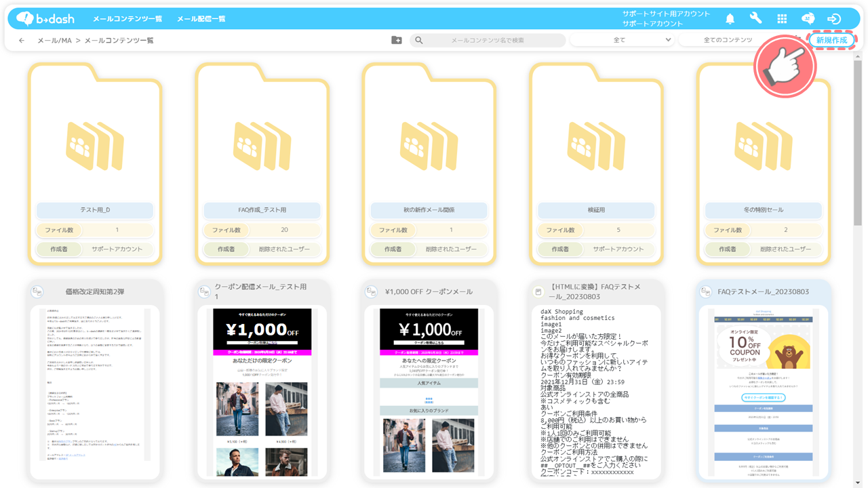Screen dimensions: 868x488
Task: Open the notifications bell
Action: (730, 19)
